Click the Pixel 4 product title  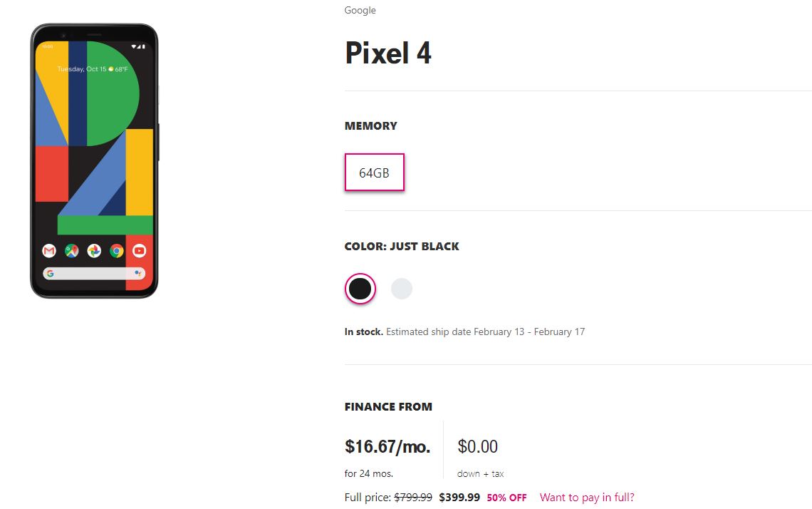(x=388, y=53)
